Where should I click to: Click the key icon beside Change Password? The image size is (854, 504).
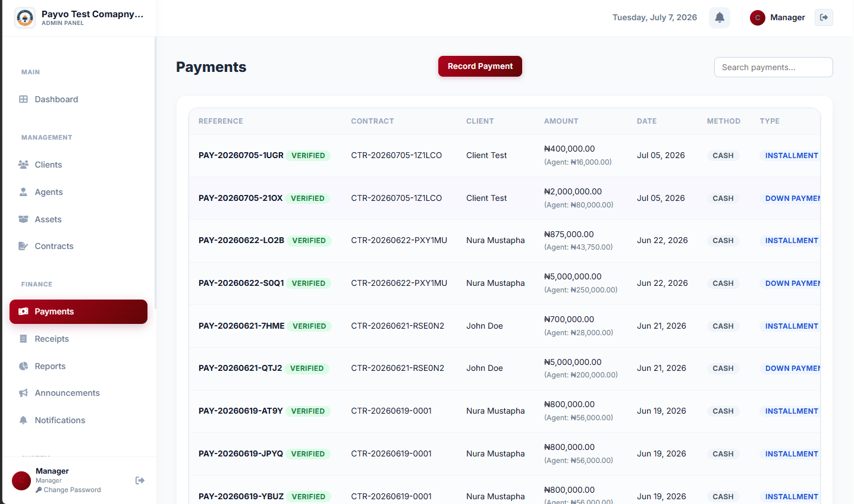click(x=39, y=490)
